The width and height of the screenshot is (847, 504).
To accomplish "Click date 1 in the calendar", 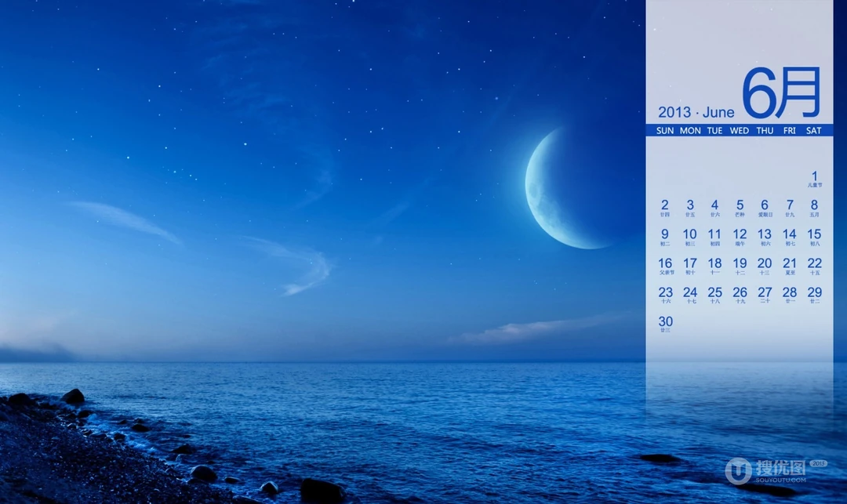I will click(815, 176).
